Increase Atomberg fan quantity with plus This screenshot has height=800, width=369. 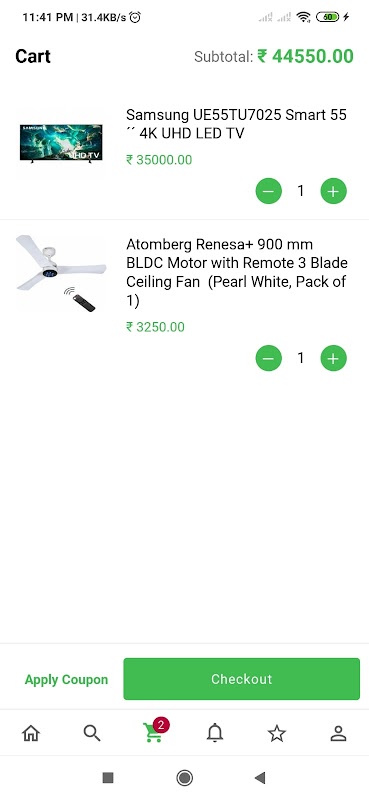tap(333, 358)
